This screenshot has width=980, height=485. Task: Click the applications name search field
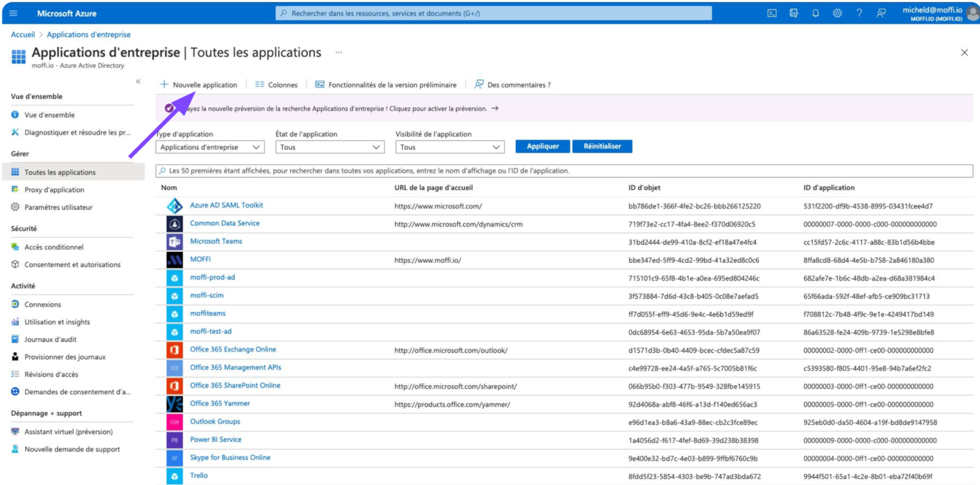tap(564, 171)
